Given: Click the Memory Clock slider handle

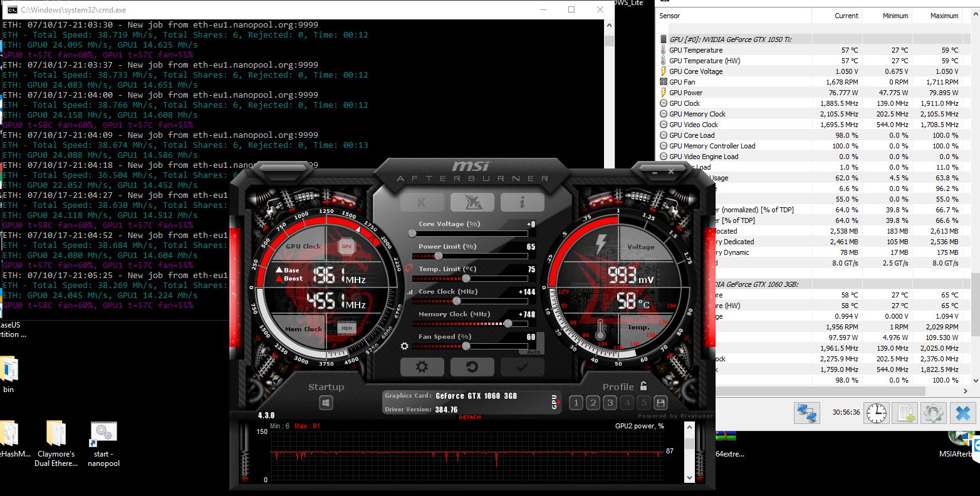Looking at the screenshot, I should click(508, 323).
